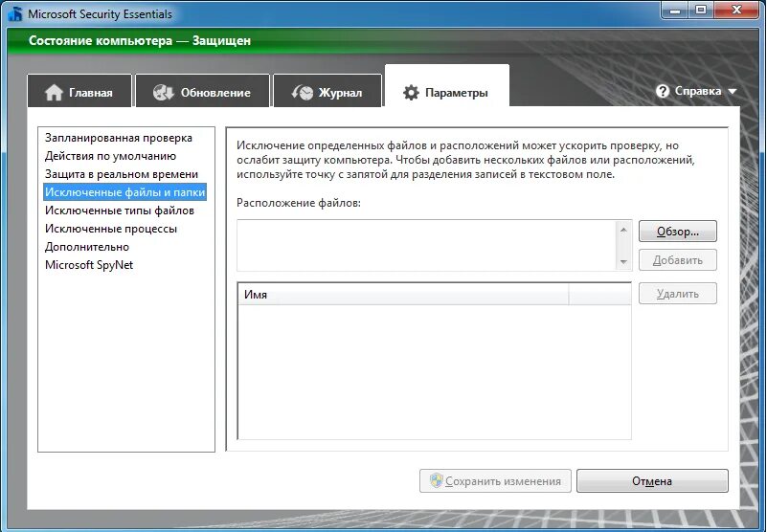Select Microsoft SpyNet option
This screenshot has width=767, height=532.
point(89,264)
